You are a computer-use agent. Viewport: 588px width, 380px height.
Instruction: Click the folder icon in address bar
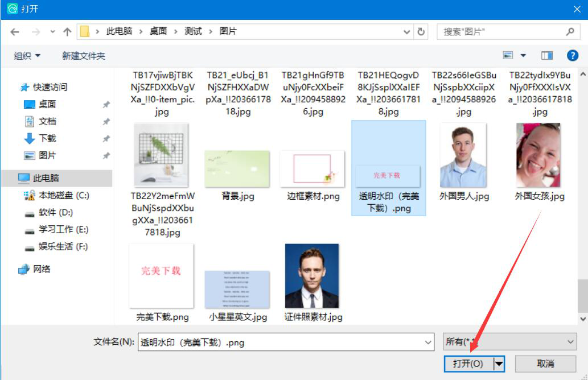click(85, 31)
